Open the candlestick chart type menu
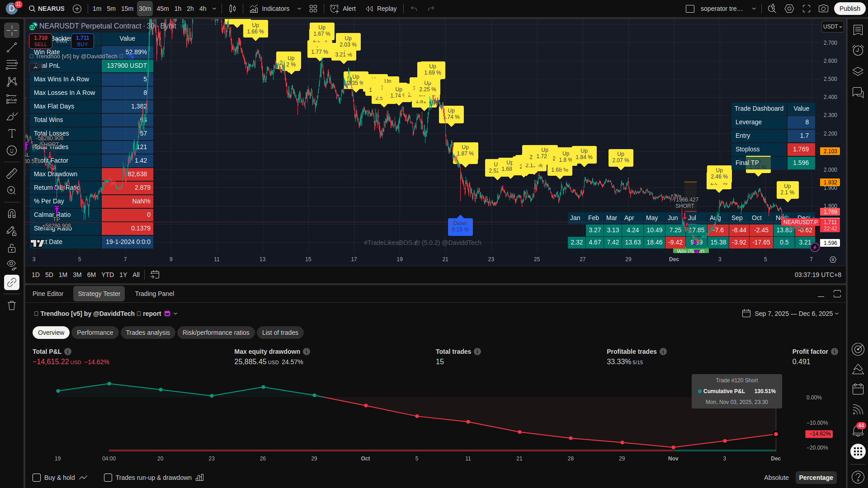The height and width of the screenshot is (488, 868). coord(232,9)
